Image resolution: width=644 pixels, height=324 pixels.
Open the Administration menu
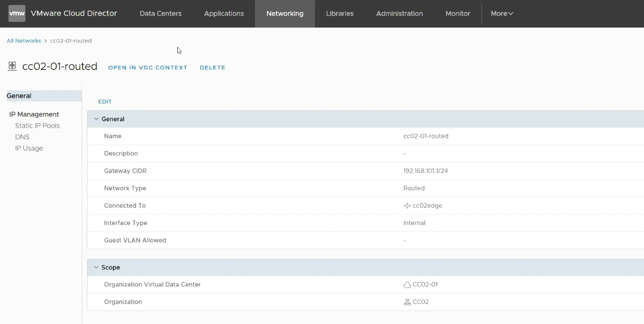tap(399, 13)
